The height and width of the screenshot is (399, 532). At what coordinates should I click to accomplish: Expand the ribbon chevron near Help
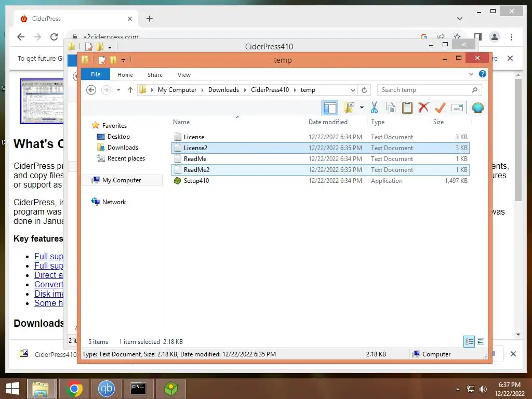[x=471, y=74]
